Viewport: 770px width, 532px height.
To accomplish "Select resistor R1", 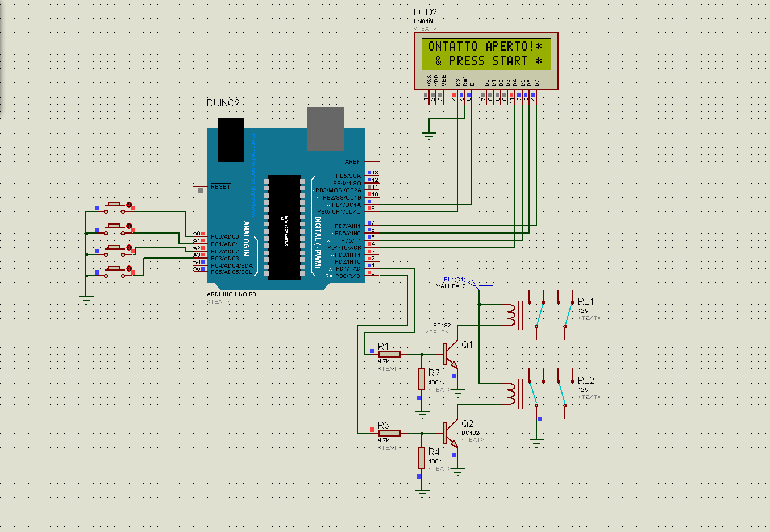I will [389, 354].
